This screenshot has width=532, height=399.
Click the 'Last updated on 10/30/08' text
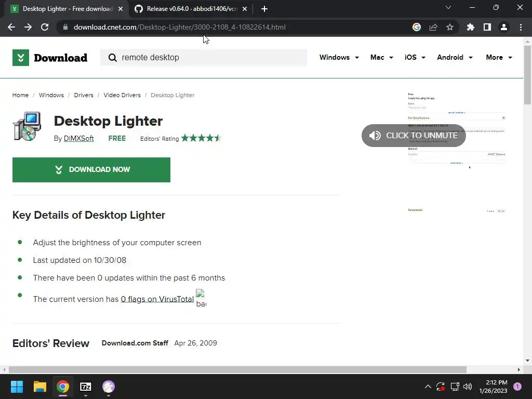[x=79, y=260]
